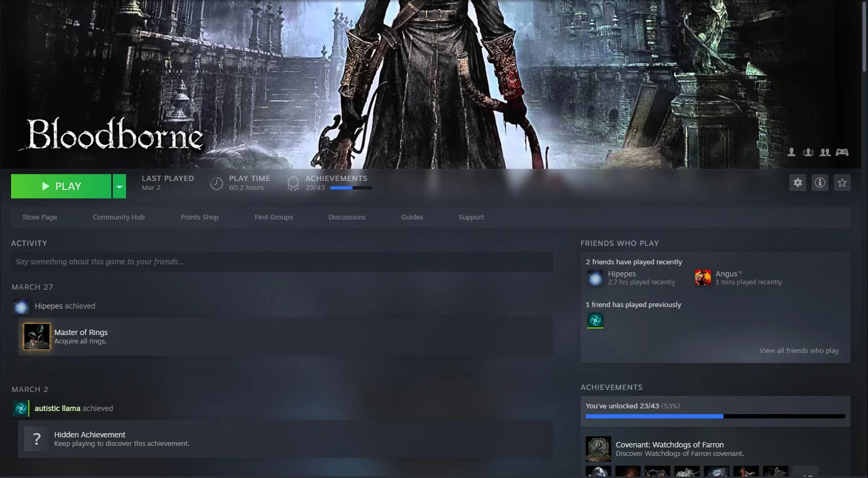This screenshot has width=868, height=478.
Task: Click the green Play button
Action: tap(61, 186)
